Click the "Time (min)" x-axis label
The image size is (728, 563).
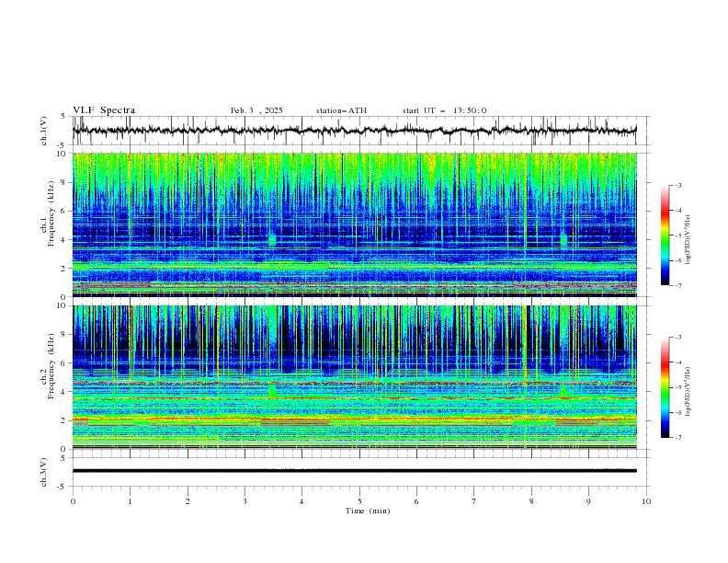tap(368, 511)
